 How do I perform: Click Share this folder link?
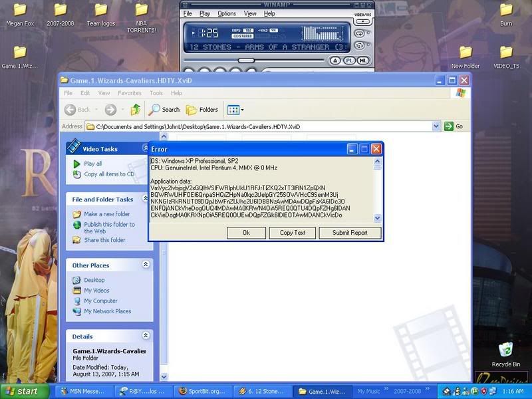point(104,240)
